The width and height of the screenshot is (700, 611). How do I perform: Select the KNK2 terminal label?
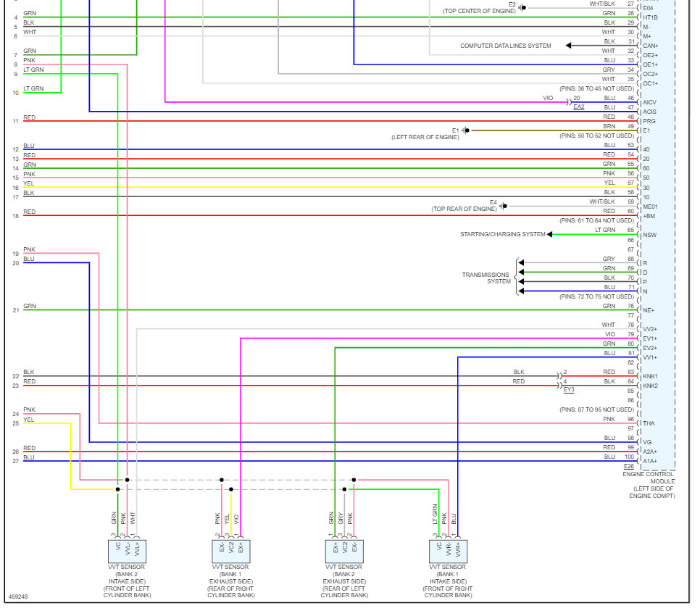coord(651,386)
